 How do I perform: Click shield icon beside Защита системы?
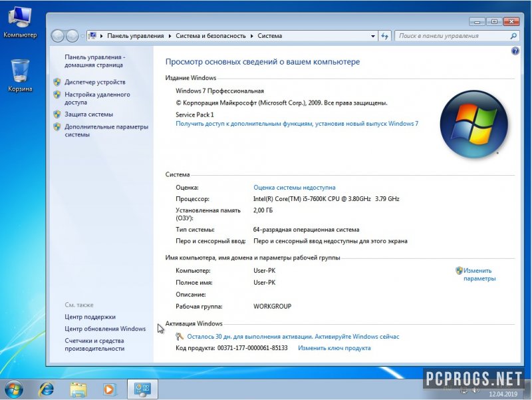57,114
